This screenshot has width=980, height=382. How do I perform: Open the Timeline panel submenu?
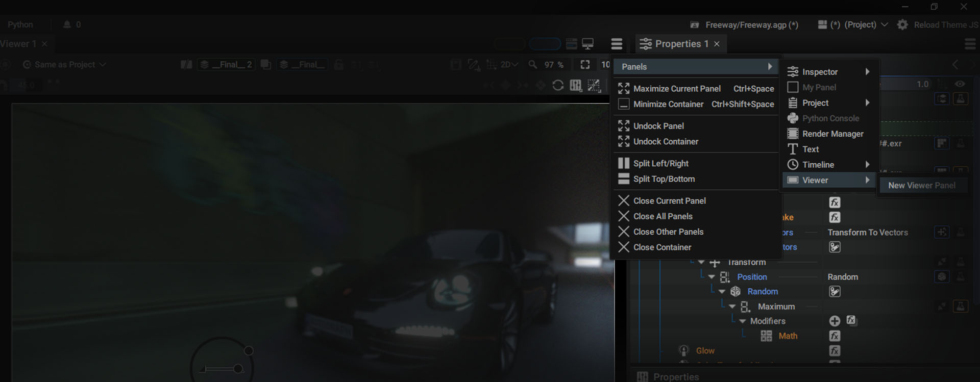828,165
